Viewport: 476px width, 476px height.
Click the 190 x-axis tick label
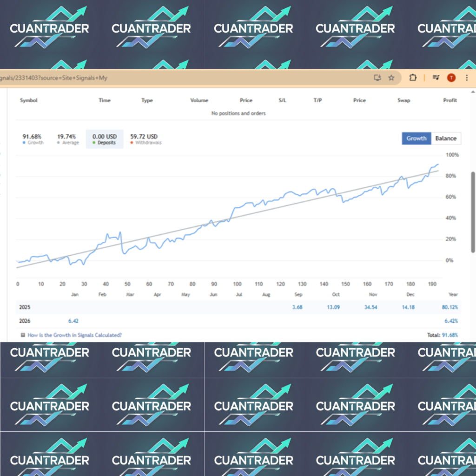coord(432,284)
